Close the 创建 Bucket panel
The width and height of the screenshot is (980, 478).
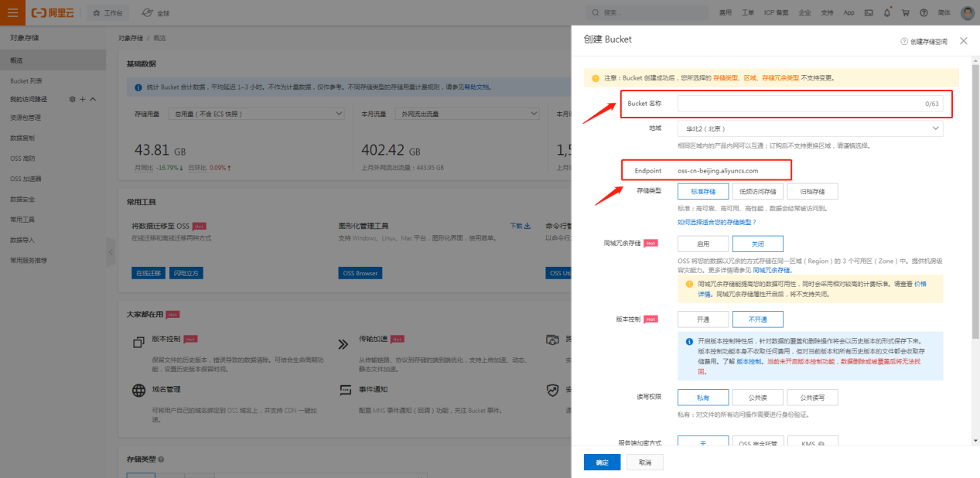(963, 40)
